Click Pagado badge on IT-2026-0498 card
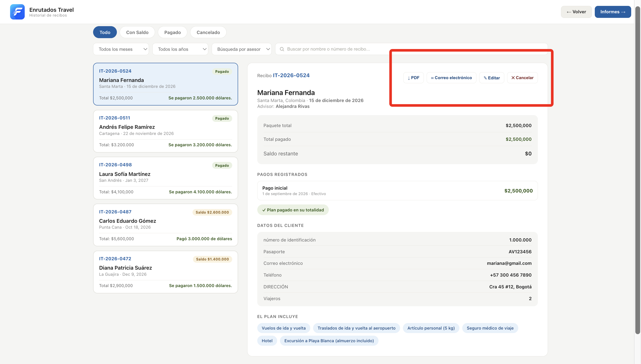 (x=222, y=165)
